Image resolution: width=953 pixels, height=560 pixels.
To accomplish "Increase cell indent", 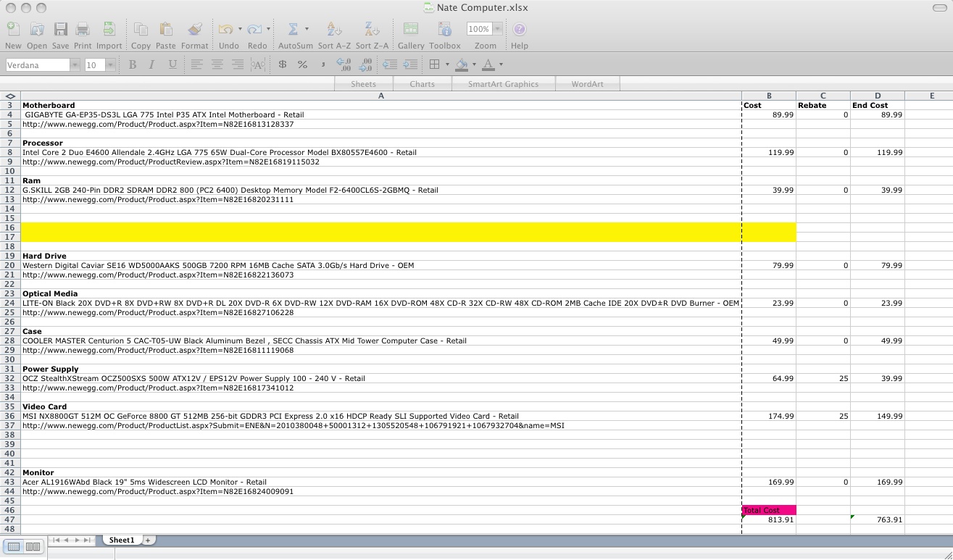I will point(410,64).
